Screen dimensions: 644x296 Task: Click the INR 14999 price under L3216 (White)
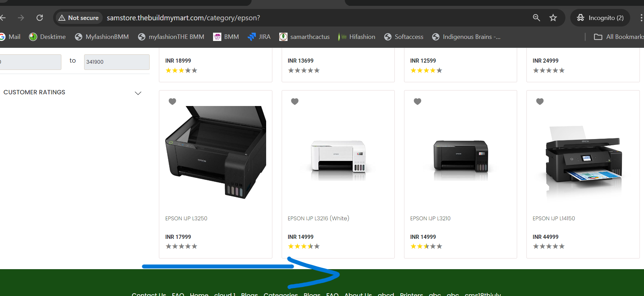(x=301, y=237)
